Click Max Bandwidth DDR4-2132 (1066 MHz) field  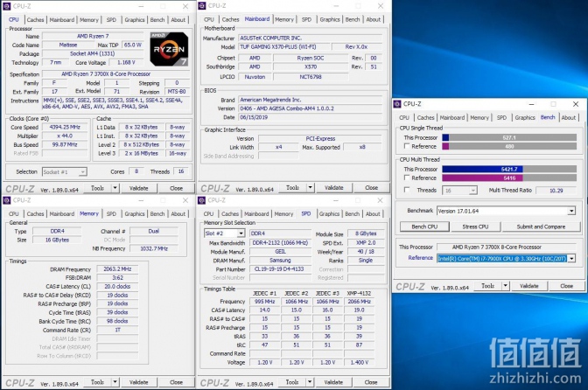(x=280, y=243)
